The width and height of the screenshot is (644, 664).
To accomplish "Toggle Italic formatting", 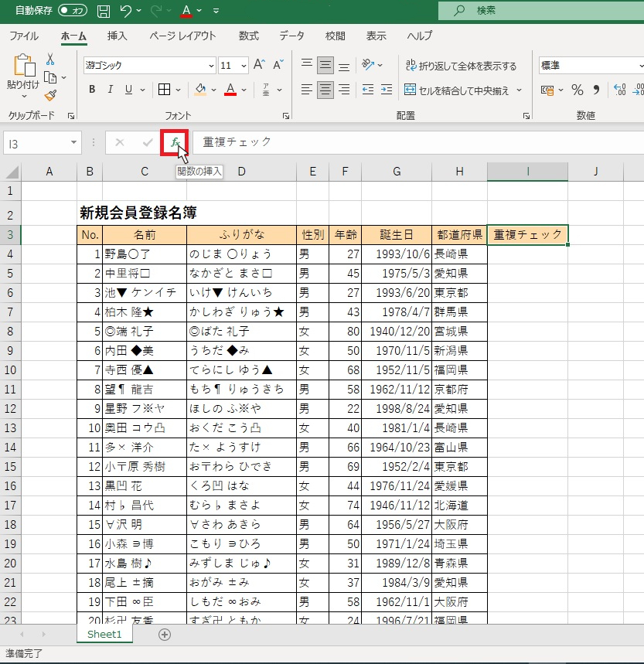I will (x=111, y=90).
